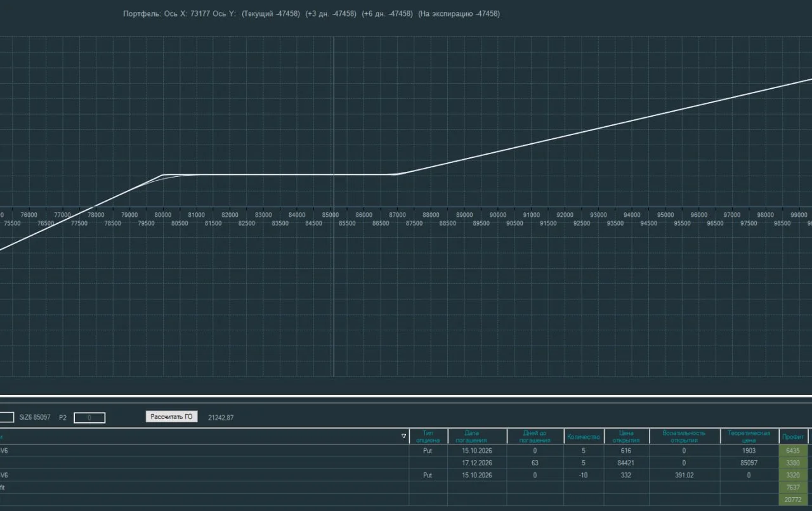Select the profit cell 3320
Screen dimensions: 812x511
(x=793, y=475)
